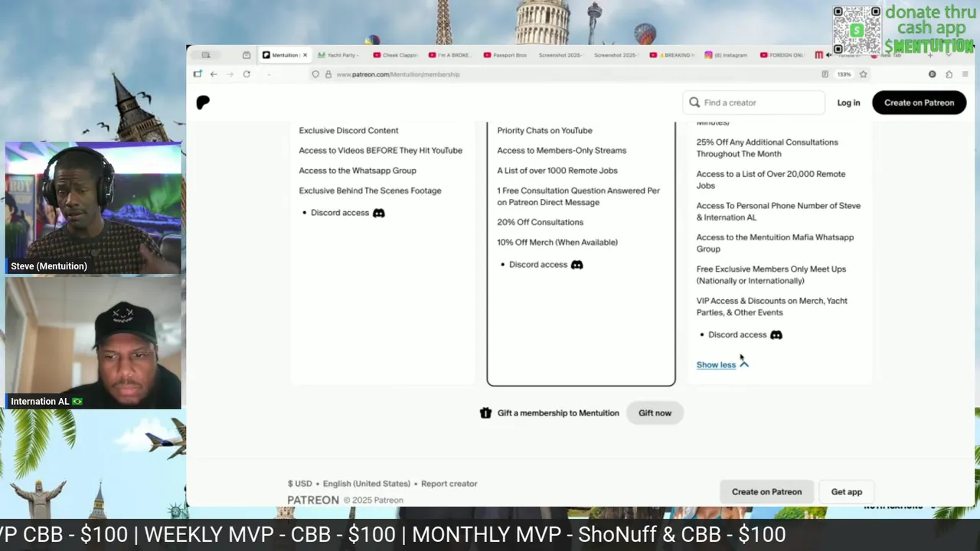Click 'Access to a List of Over 20,000 Remote Jobs'
This screenshot has height=551, width=980.
pos(771,180)
